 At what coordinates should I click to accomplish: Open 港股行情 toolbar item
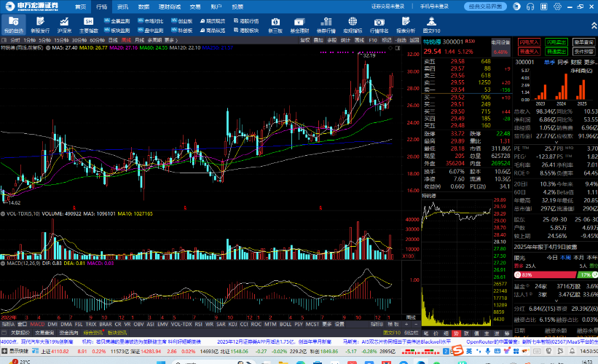tap(246, 21)
